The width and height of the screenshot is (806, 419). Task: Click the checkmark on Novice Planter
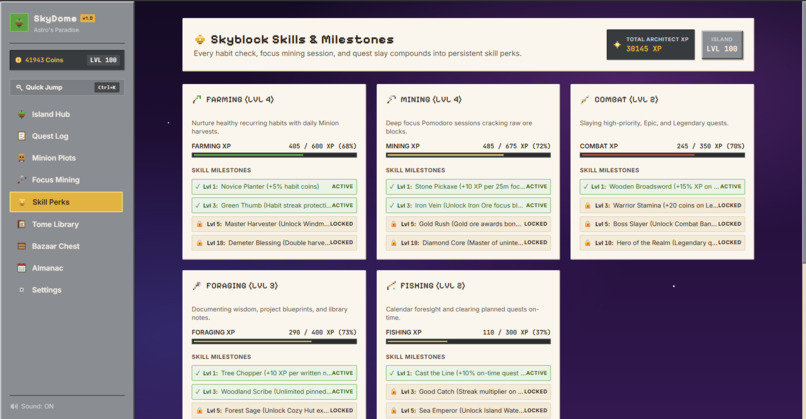197,187
